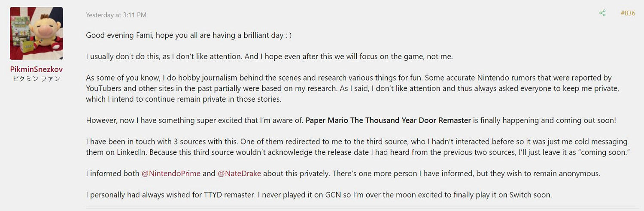This screenshot has width=644, height=211.
Task: Click the @NintendoPrime mention
Action: point(171,174)
